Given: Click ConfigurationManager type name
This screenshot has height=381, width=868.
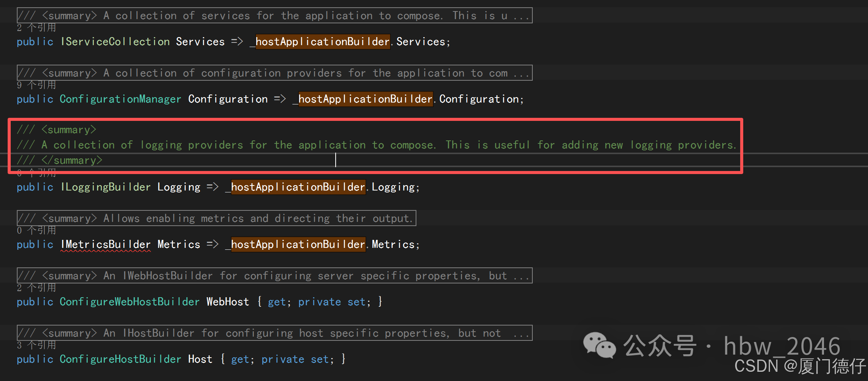Looking at the screenshot, I should (120, 99).
